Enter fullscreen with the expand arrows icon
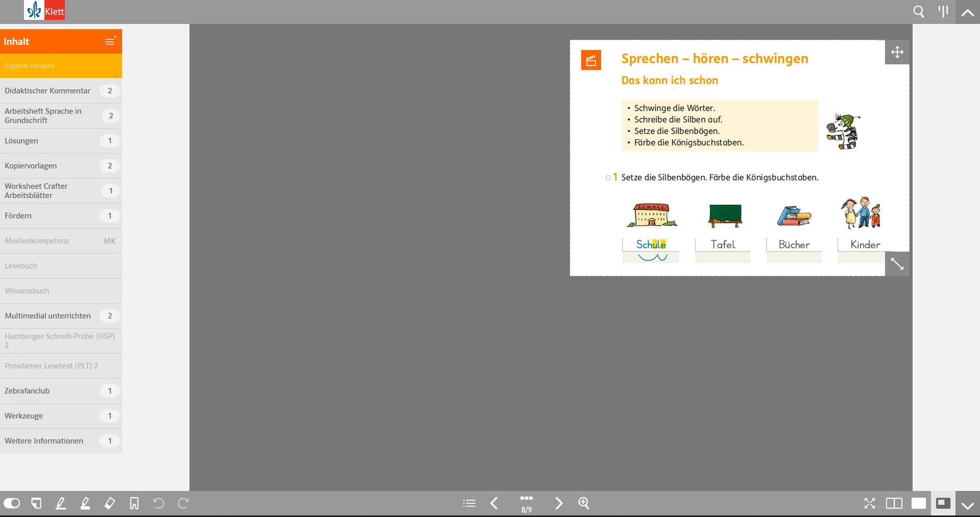 point(869,503)
